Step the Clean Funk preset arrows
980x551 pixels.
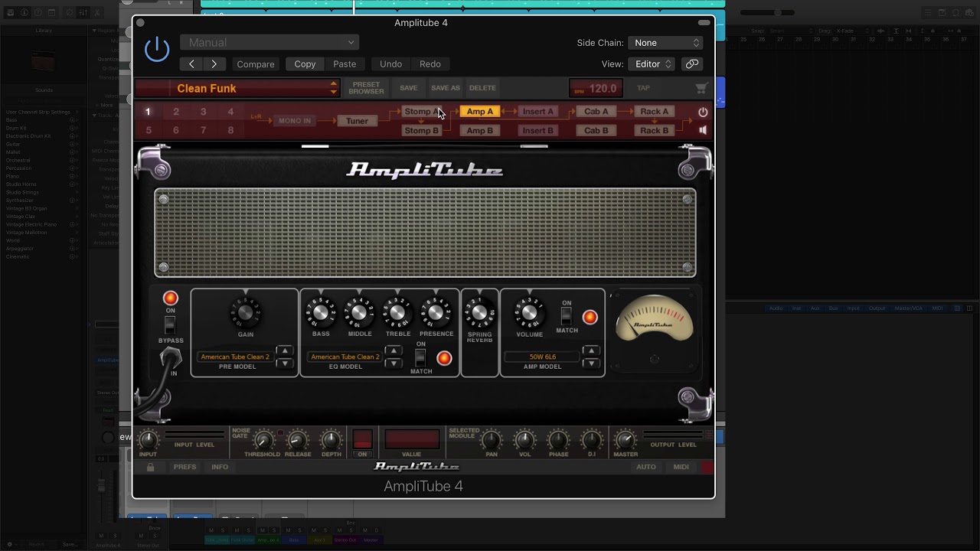pyautogui.click(x=333, y=88)
